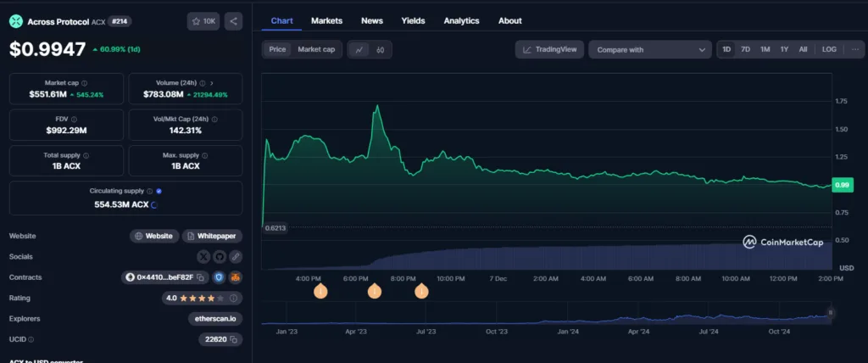This screenshot has height=363, width=868.
Task: Select the 1M time range
Action: [x=765, y=49]
